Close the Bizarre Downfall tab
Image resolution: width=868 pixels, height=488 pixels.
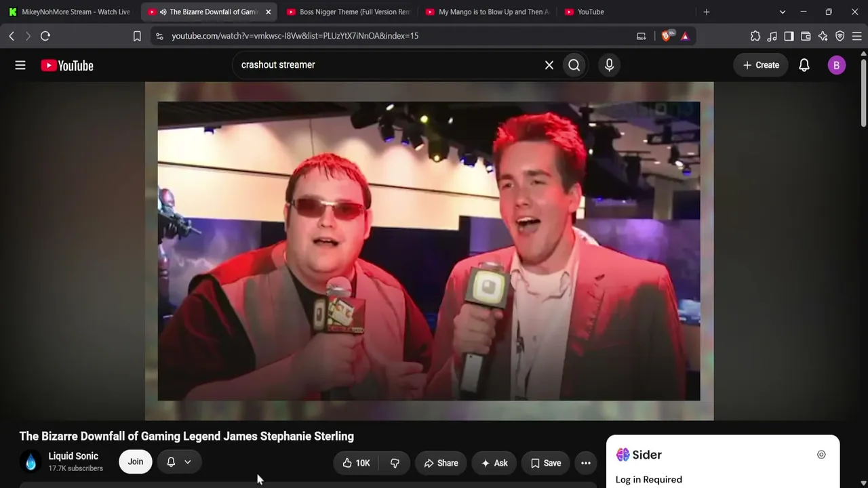coord(268,12)
